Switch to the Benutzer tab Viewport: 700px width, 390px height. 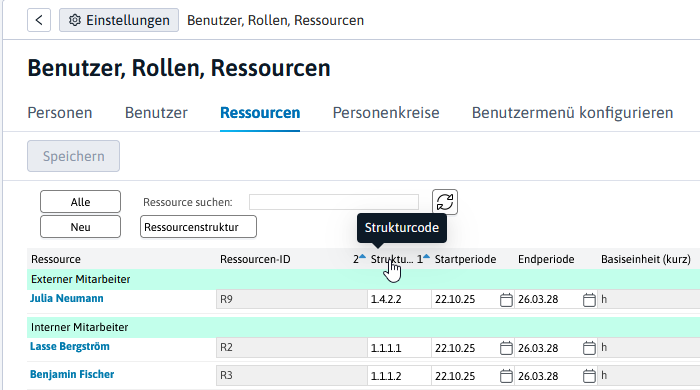click(x=156, y=113)
